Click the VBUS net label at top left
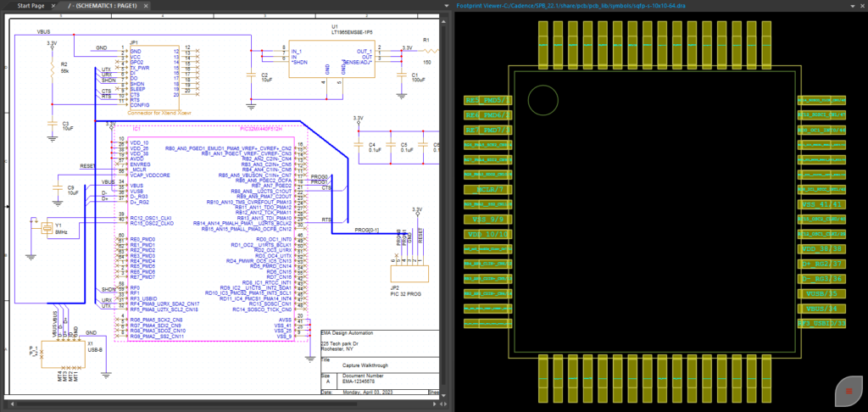The image size is (868, 412). [x=42, y=31]
